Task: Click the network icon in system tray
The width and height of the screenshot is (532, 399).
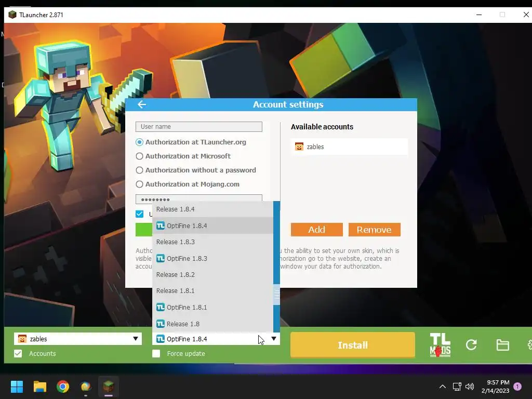Action: point(457,387)
